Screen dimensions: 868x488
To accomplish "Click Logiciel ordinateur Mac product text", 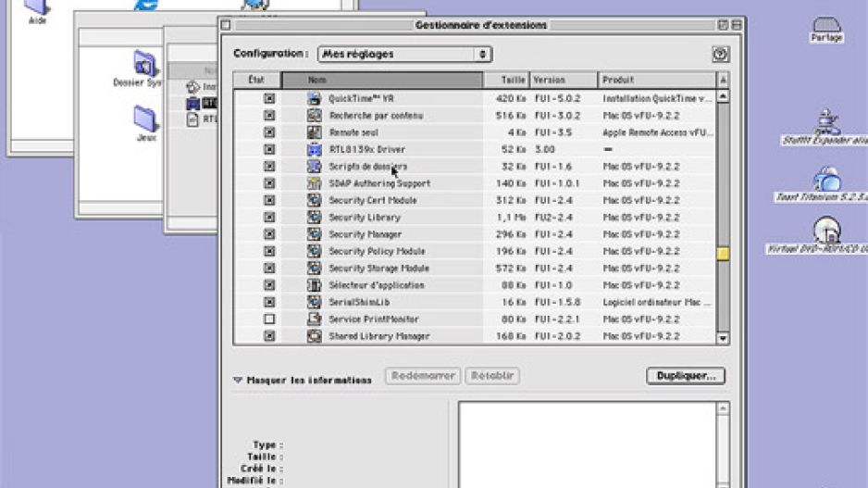I will (x=656, y=303).
